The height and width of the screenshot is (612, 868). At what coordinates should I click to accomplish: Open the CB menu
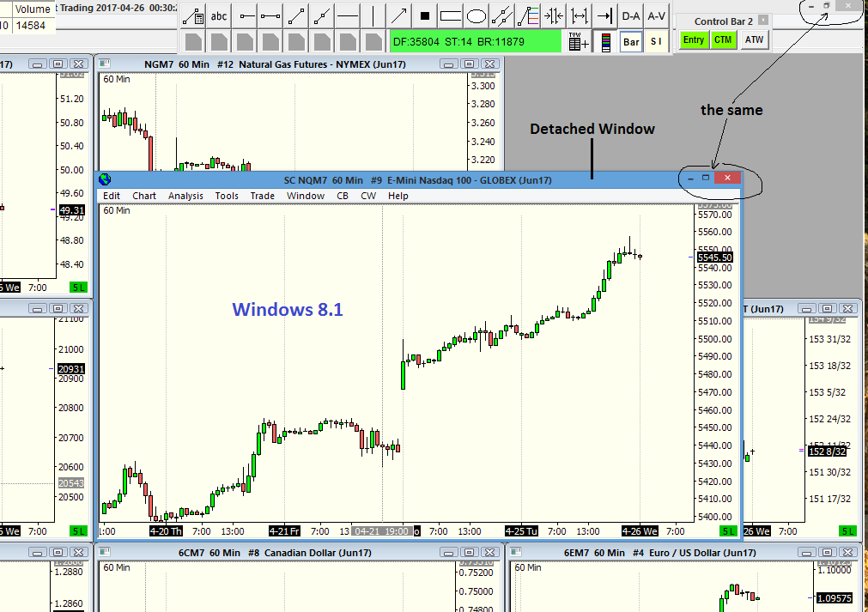pyautogui.click(x=342, y=196)
